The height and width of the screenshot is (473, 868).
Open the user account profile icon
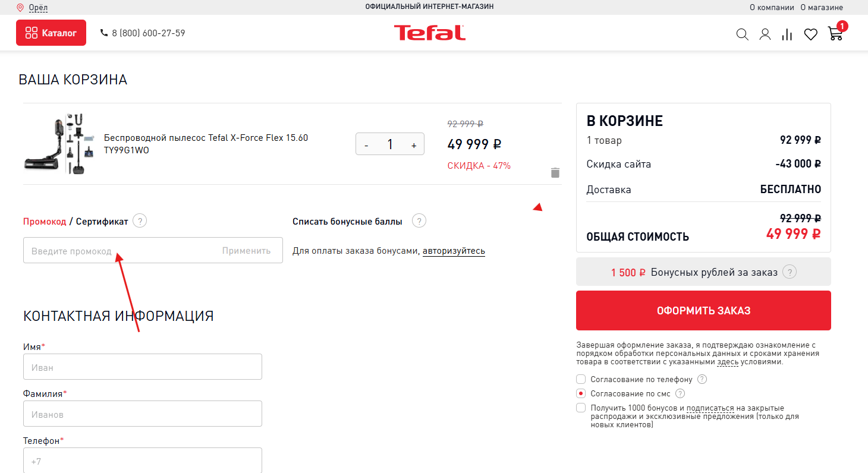coord(765,34)
